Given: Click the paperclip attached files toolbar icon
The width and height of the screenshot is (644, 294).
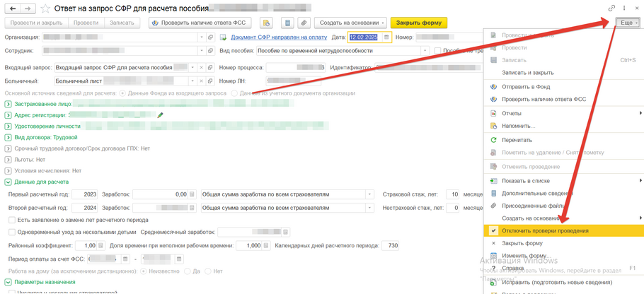Looking at the screenshot, I should click(304, 23).
